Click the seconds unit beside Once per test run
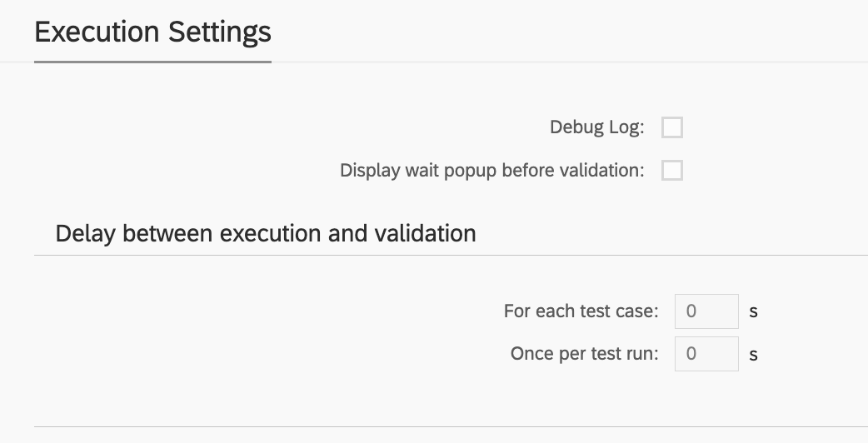 [x=753, y=355]
